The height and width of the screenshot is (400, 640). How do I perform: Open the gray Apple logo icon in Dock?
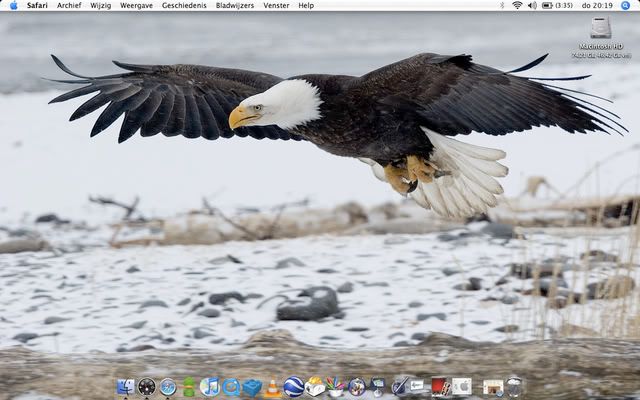point(462,387)
